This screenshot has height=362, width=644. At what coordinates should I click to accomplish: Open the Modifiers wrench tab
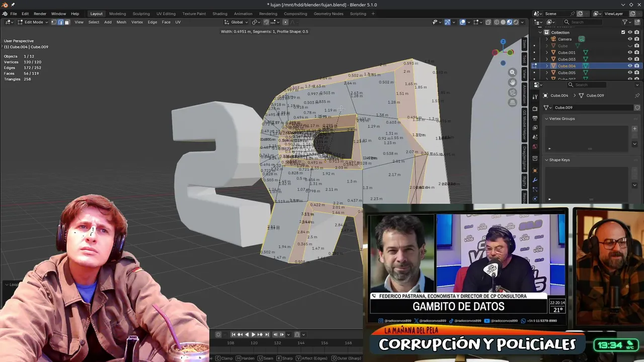tap(535, 180)
